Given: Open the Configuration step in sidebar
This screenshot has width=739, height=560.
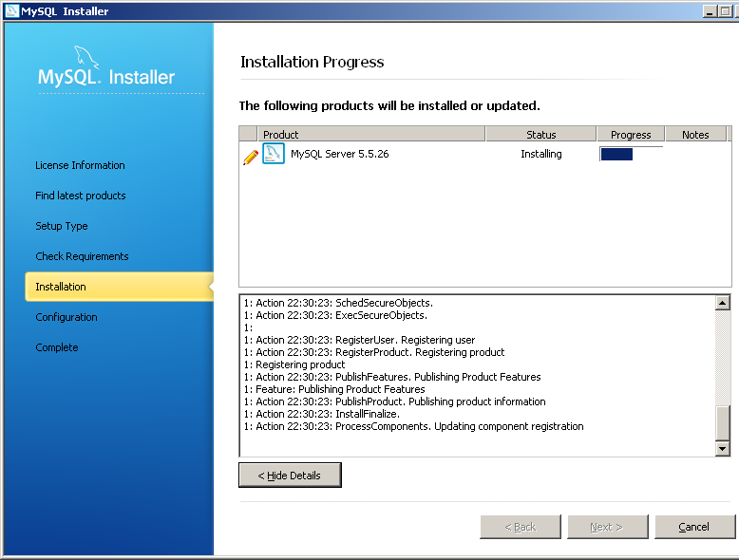Looking at the screenshot, I should coord(66,317).
